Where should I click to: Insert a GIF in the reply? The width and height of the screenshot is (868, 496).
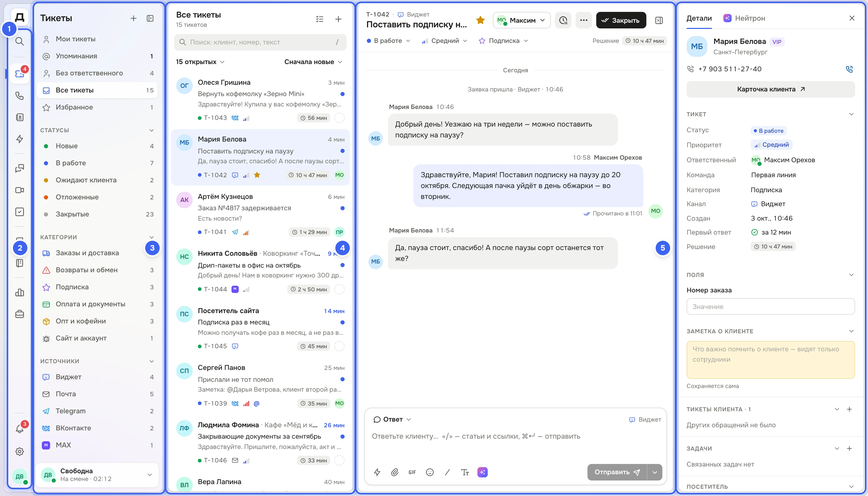click(x=412, y=472)
